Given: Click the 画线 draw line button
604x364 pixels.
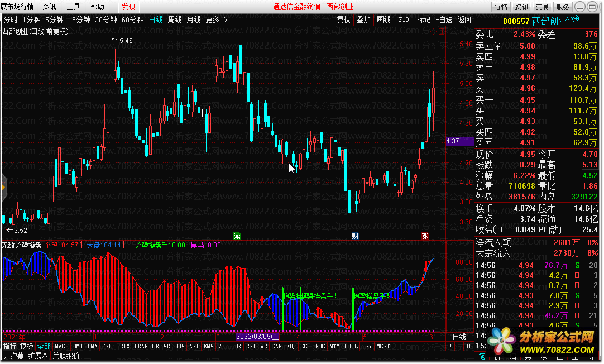Looking at the screenshot, I should [384, 20].
